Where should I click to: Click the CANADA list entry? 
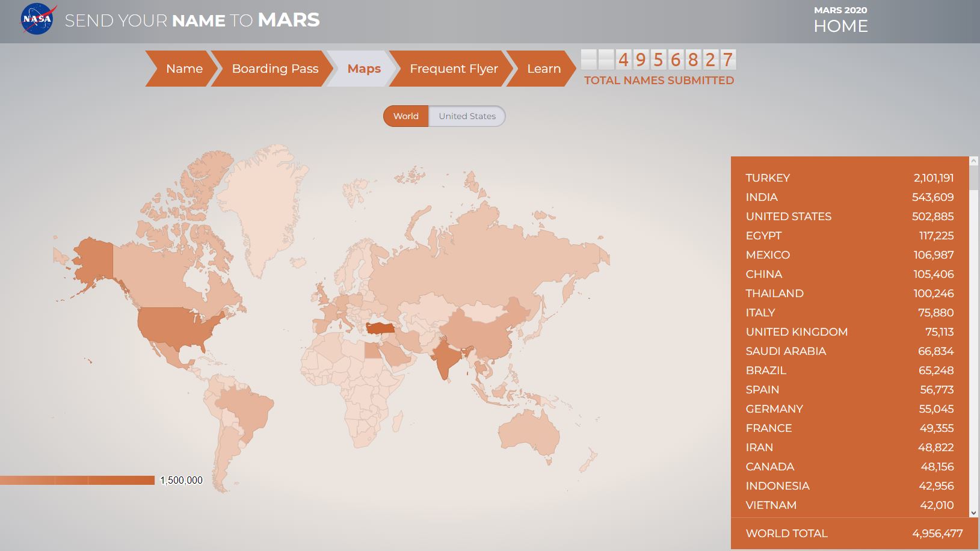coord(849,467)
